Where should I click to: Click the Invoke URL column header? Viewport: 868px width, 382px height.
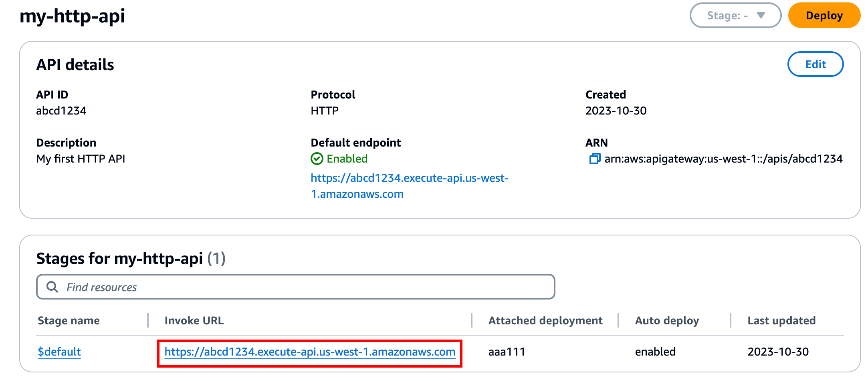click(194, 320)
